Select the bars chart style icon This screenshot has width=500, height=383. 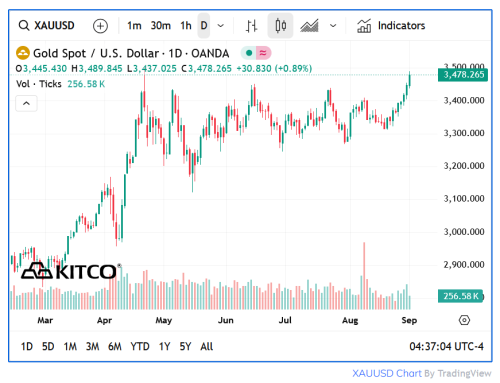[251, 26]
